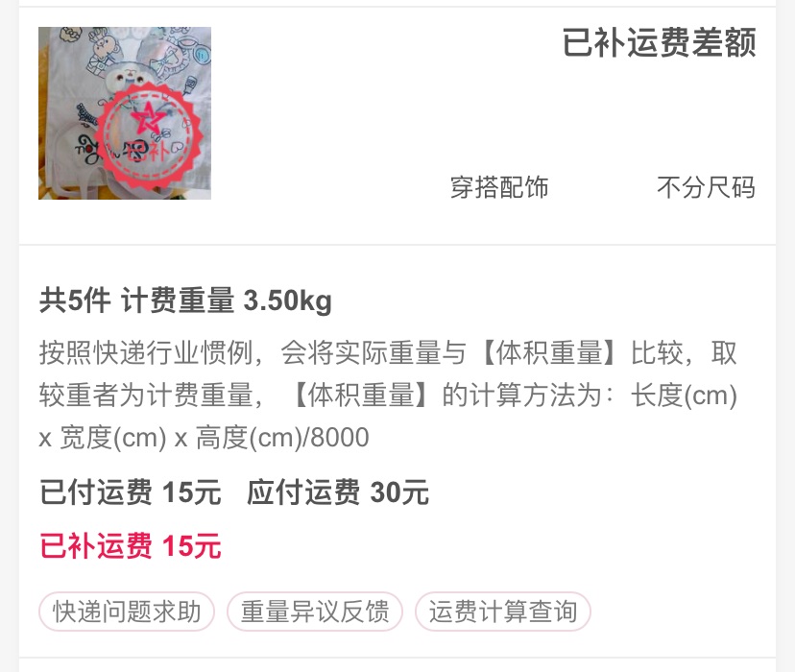Click the 高度(cm)/8000 formula text
Screen dimensions: 795x672
(x=282, y=438)
